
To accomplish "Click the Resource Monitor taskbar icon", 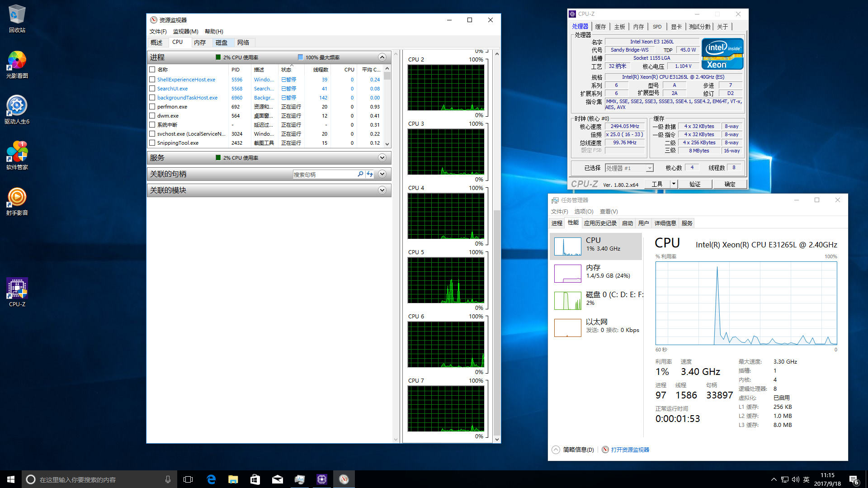I will point(344,479).
